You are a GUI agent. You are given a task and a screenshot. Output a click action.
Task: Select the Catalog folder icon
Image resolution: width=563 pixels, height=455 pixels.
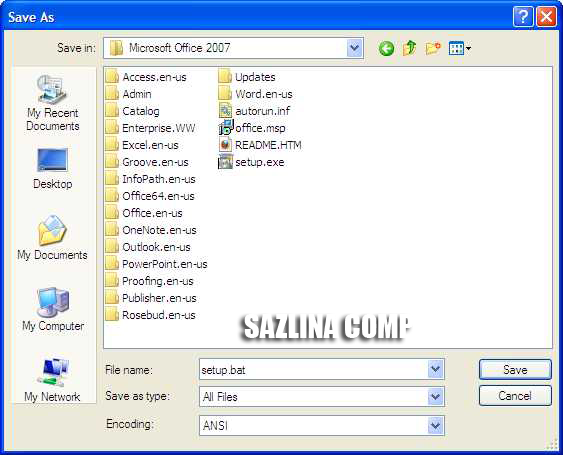coord(112,111)
